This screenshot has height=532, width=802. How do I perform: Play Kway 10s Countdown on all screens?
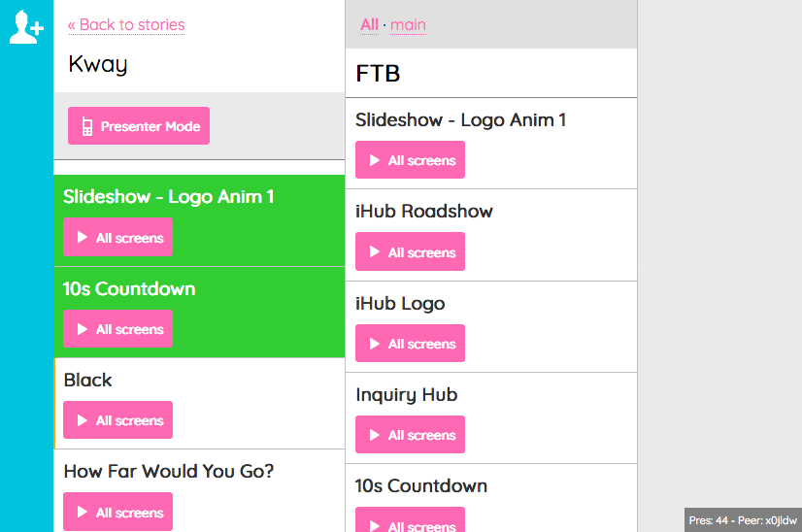point(117,329)
